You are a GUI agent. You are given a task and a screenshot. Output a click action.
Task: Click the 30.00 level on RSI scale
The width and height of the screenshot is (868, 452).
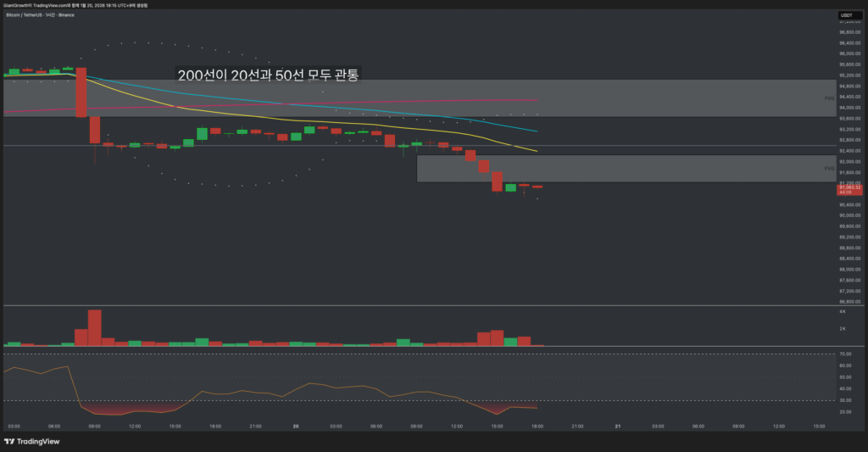tap(845, 400)
